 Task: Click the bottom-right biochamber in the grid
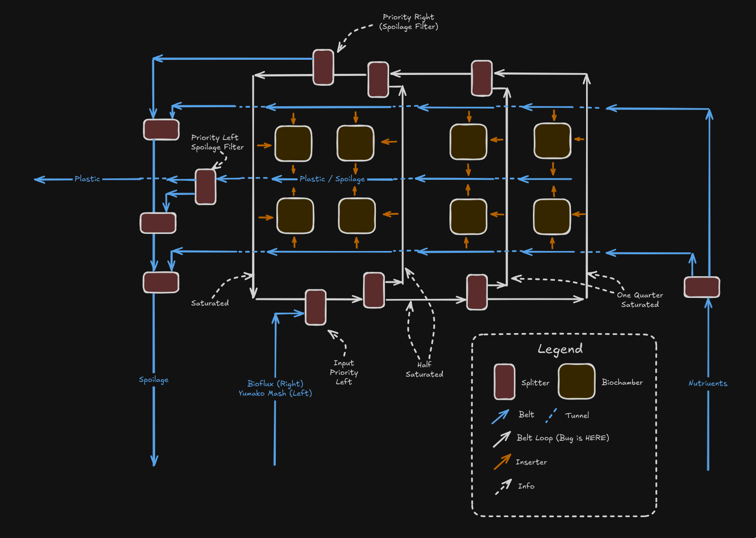[552, 217]
